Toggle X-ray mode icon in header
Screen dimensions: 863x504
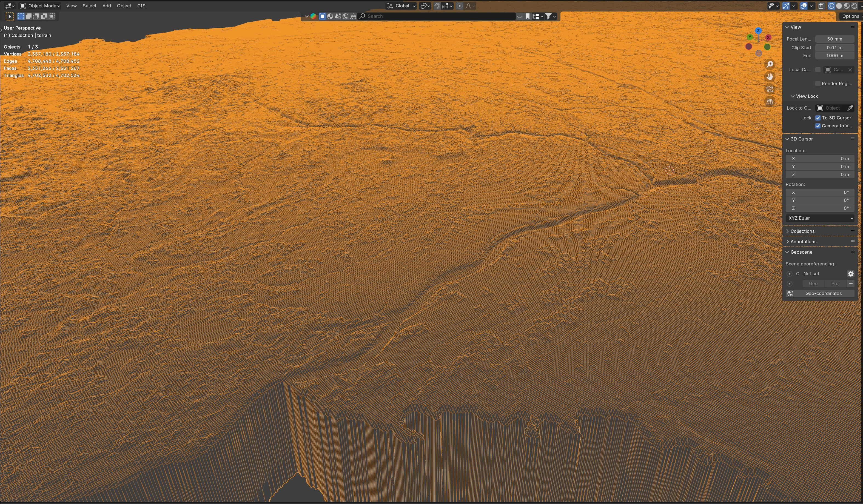821,6
